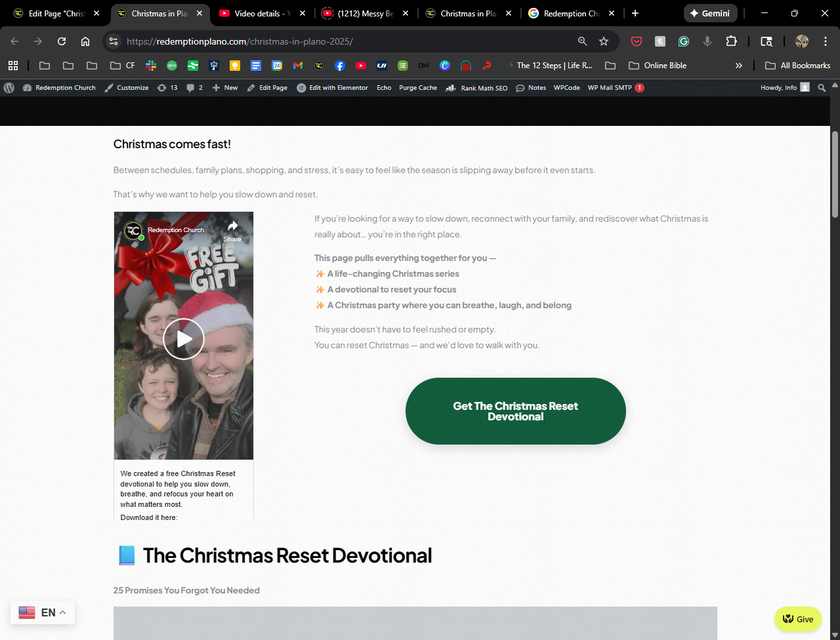Open the browser Extensions puzzle icon
The height and width of the screenshot is (640, 840).
pos(731,41)
